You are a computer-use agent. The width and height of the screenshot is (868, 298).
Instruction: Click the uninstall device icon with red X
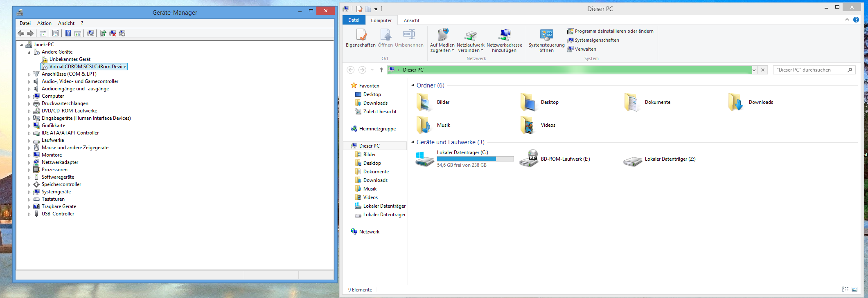(x=113, y=33)
